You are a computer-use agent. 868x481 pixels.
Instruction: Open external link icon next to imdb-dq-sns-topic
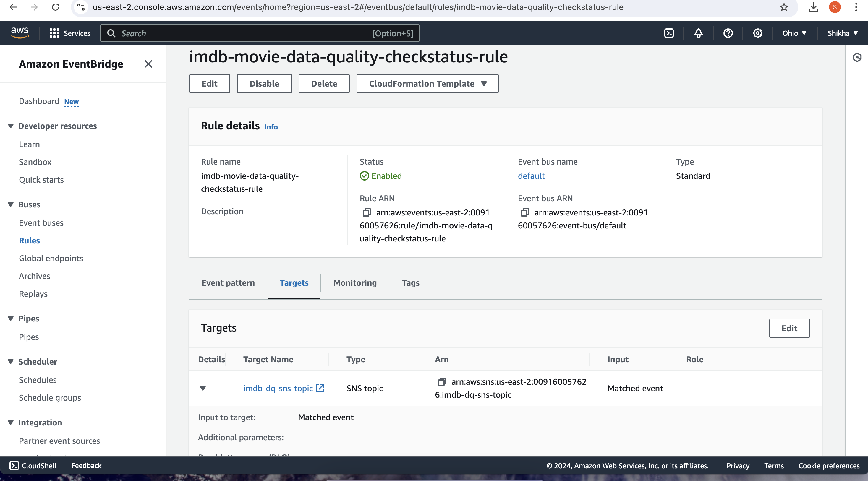(320, 388)
